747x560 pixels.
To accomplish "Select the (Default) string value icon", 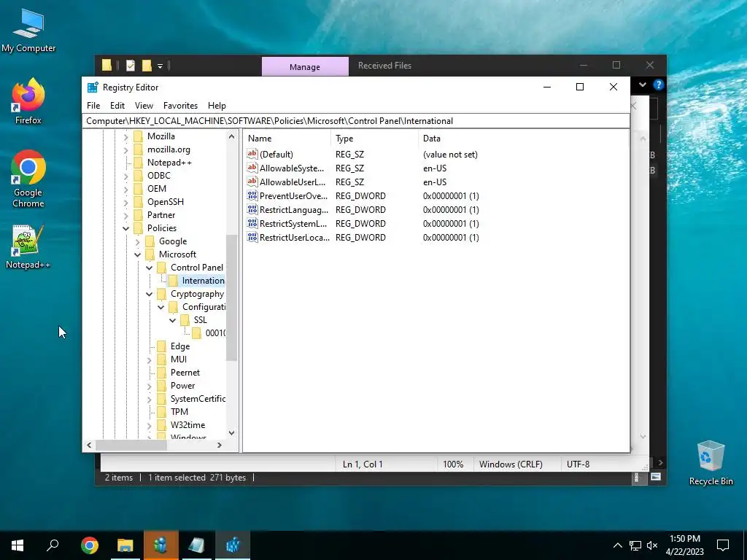I will click(252, 154).
